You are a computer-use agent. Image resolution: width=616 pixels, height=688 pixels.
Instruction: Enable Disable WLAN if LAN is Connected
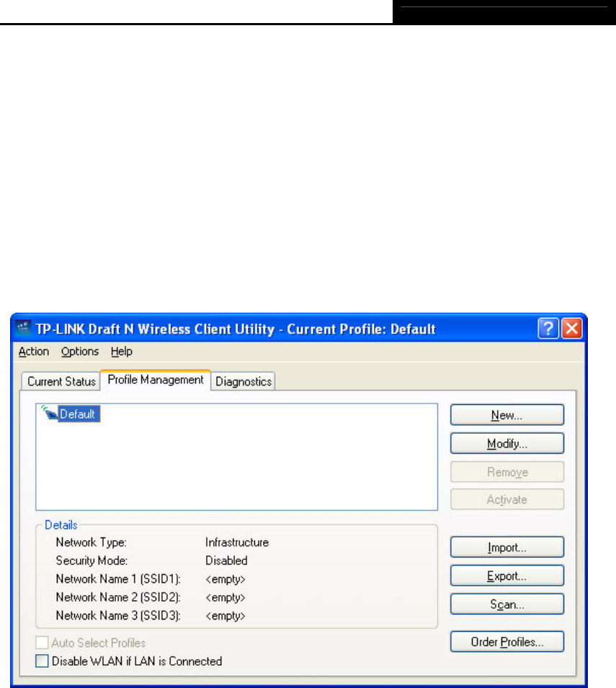(x=42, y=661)
